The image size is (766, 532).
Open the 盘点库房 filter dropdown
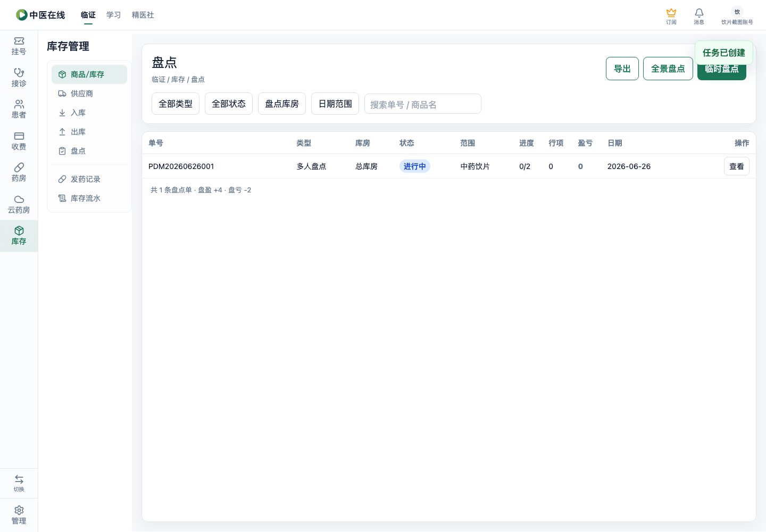[282, 104]
